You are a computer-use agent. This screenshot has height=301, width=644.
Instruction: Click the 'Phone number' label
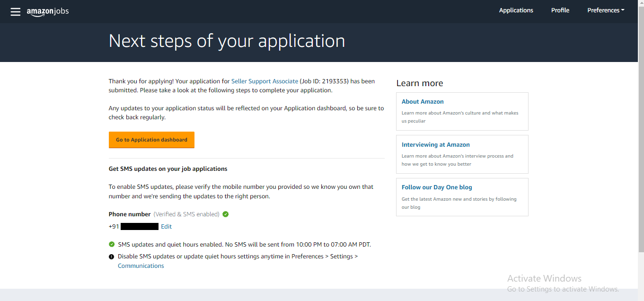pyautogui.click(x=130, y=214)
